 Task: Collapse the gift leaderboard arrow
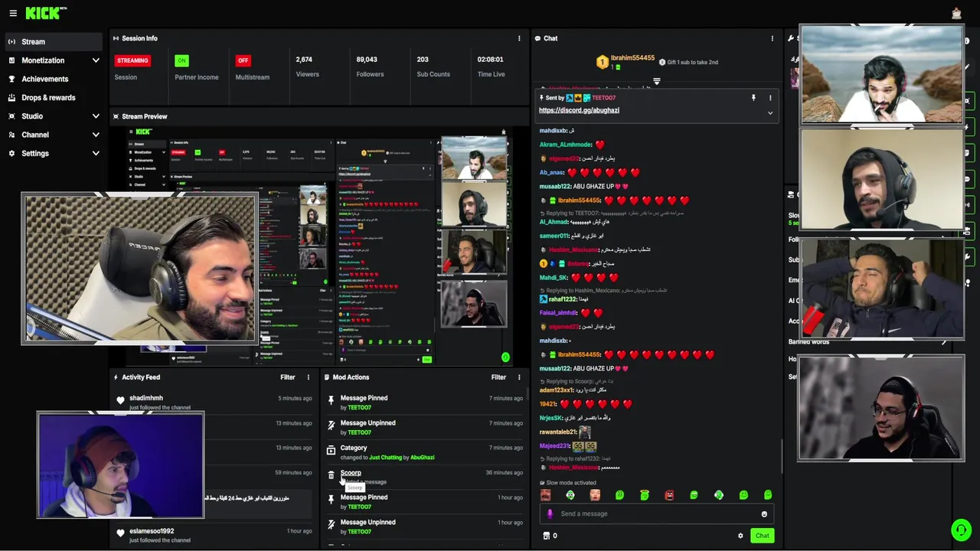pyautogui.click(x=656, y=81)
